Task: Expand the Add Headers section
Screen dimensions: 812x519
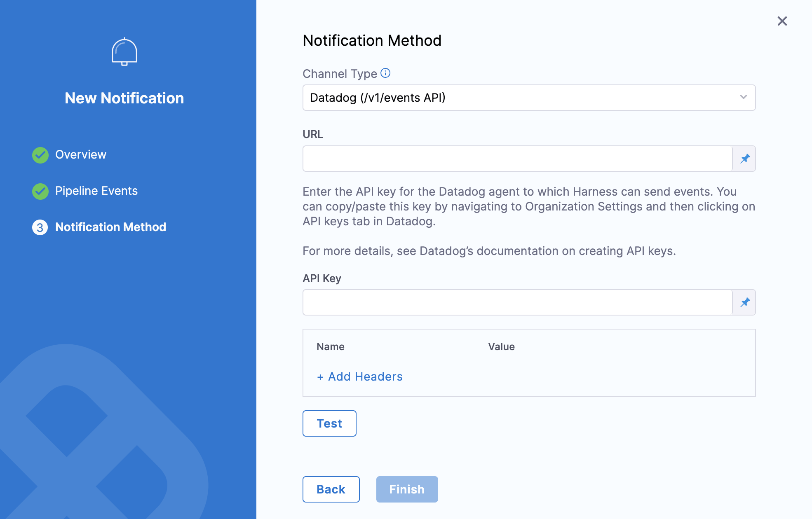Action: point(359,376)
